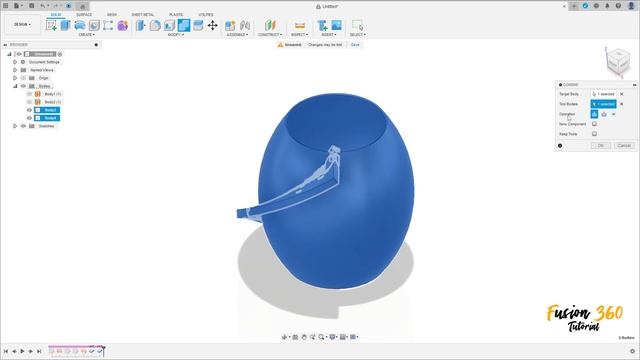Viewport: 640px width, 360px height.
Task: Select the Offset Plane construct tool
Action: click(270, 25)
